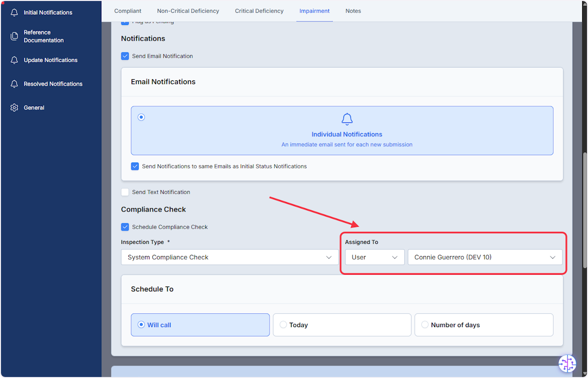This screenshot has width=588, height=378.
Task: Click 'An immediate email sent' description text
Action: pyautogui.click(x=347, y=144)
